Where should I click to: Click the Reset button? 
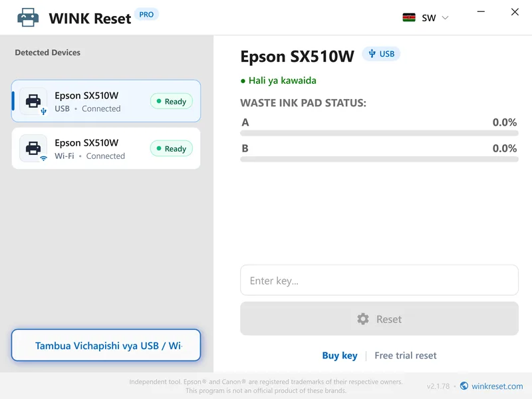tap(379, 319)
